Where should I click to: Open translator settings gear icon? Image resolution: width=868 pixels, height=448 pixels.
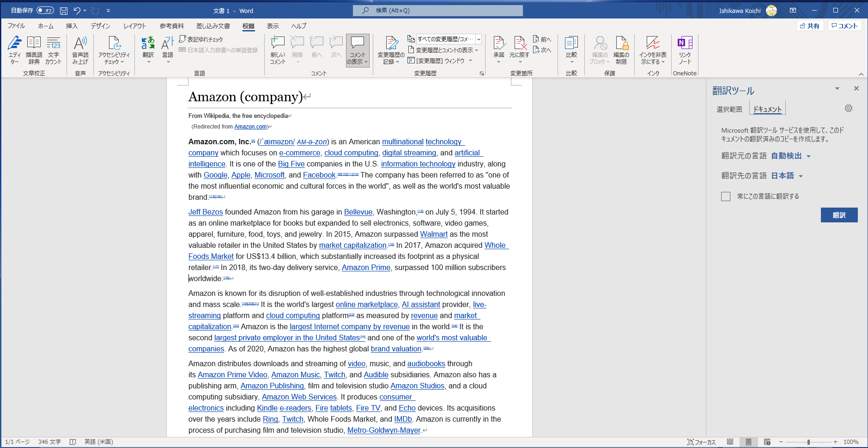[849, 108]
